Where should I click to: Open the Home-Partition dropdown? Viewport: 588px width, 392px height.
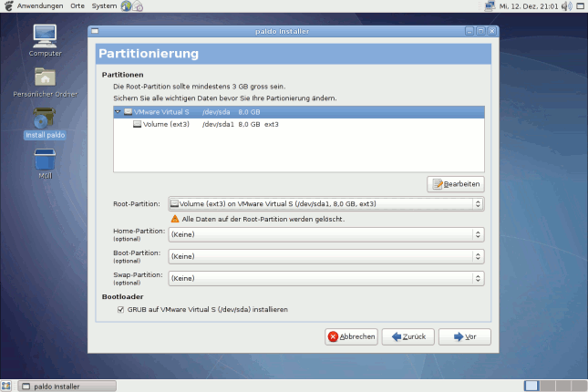tap(326, 234)
